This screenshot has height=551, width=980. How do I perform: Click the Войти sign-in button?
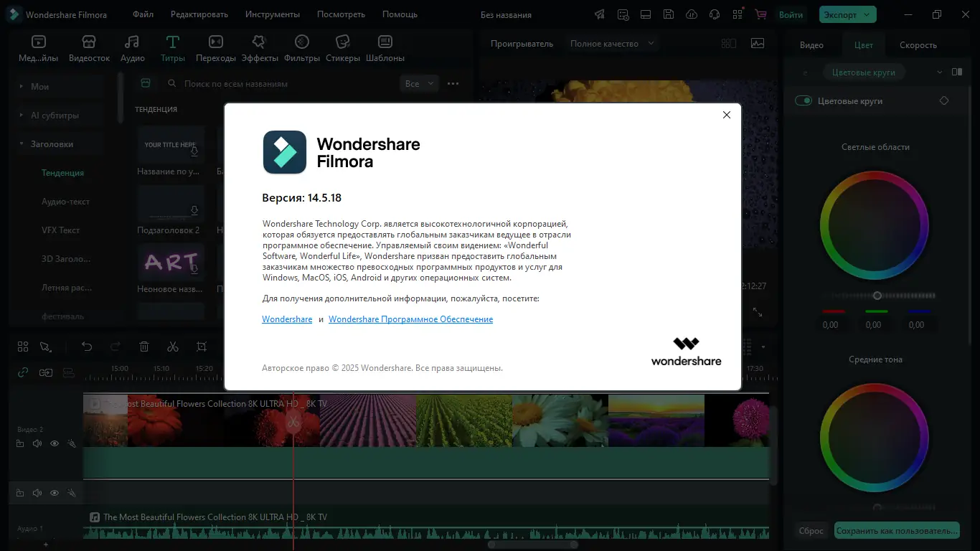pyautogui.click(x=791, y=14)
